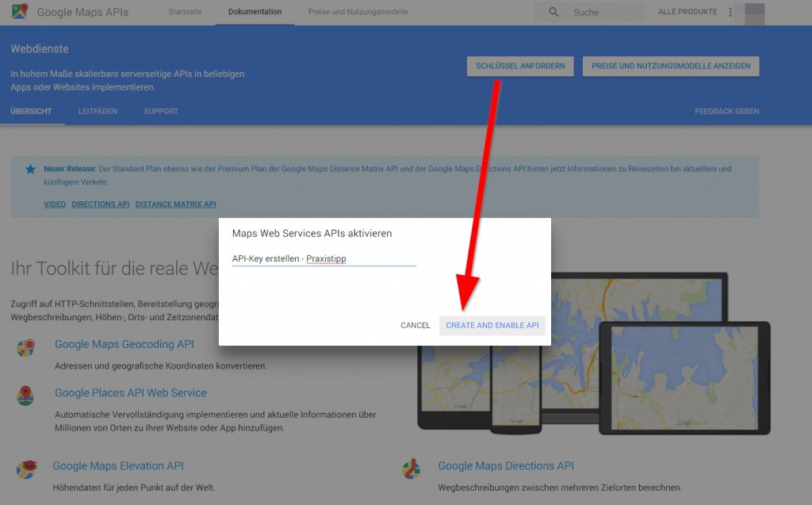This screenshot has width=812, height=505.
Task: Select the SUPPORT sub-tab
Action: (x=161, y=111)
